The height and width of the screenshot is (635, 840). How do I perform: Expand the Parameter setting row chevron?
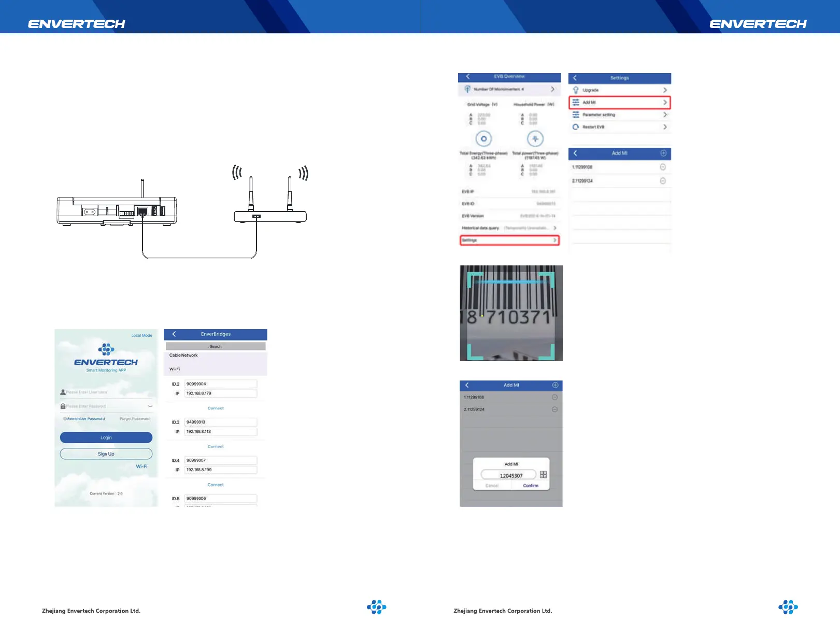[x=665, y=115]
